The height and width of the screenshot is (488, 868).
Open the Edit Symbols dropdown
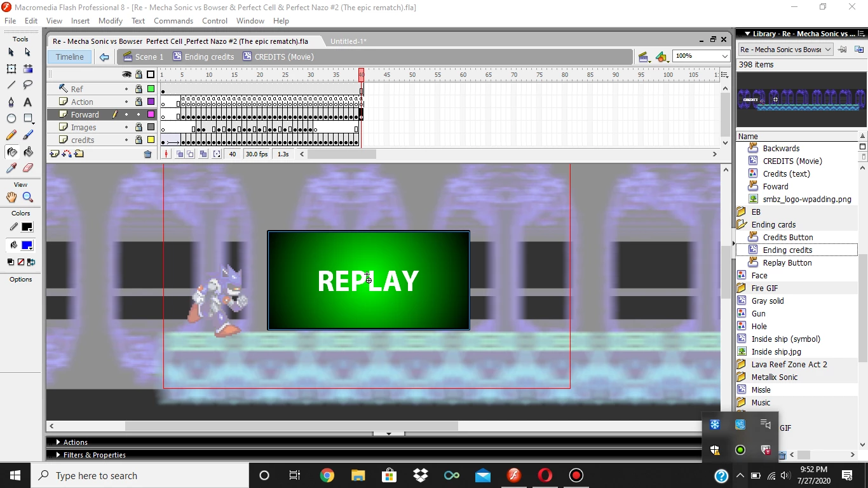point(662,57)
